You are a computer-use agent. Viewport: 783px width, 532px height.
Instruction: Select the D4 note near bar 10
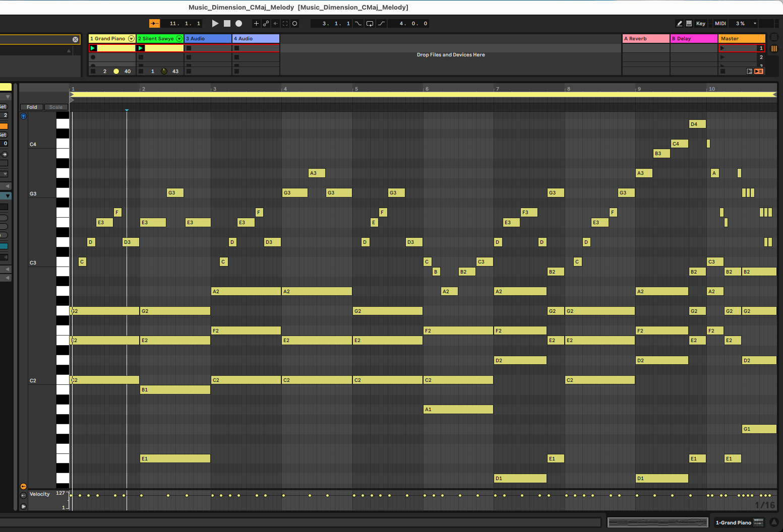click(x=697, y=124)
